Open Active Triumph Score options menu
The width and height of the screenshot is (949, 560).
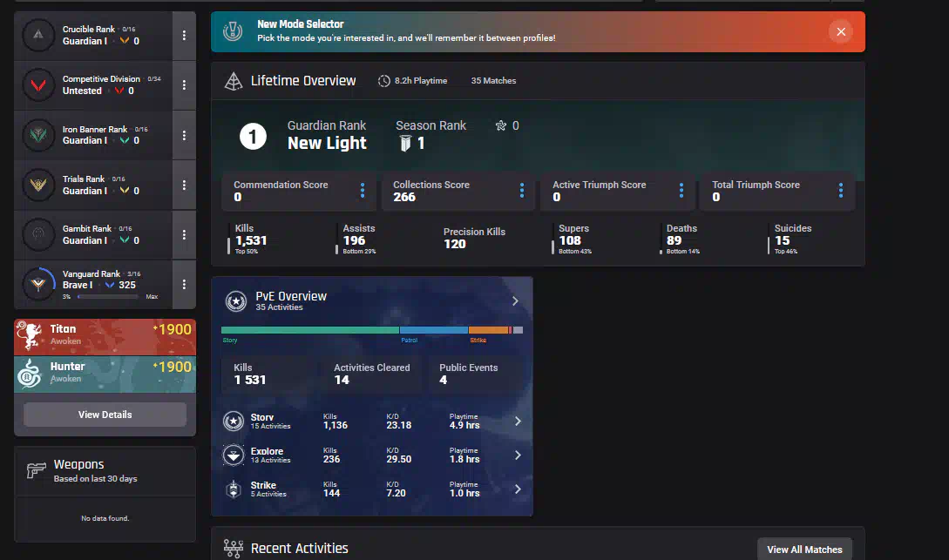(x=681, y=191)
